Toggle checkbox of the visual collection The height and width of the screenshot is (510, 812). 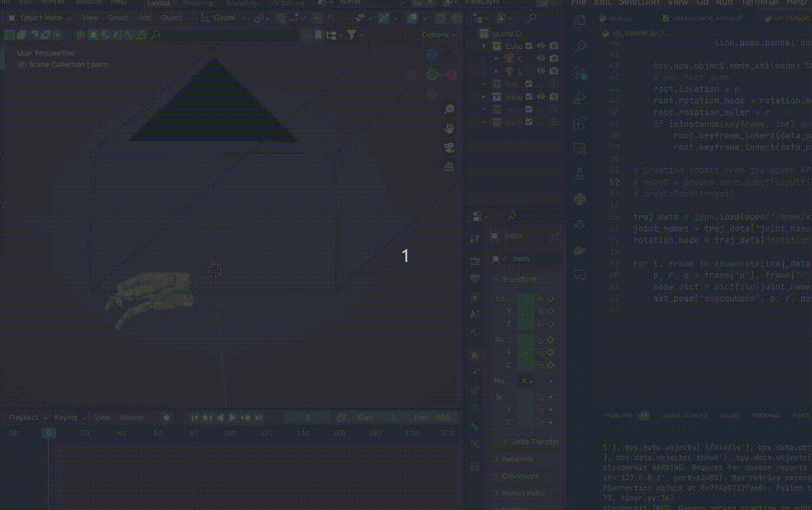[528, 96]
